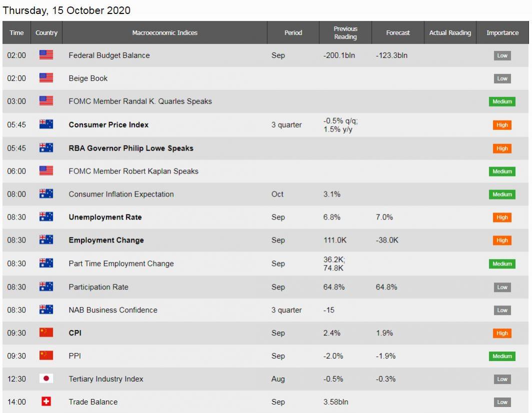Select the Macroeconomic Indices column header
Screen dimensions: 532x413
pyautogui.click(x=165, y=32)
